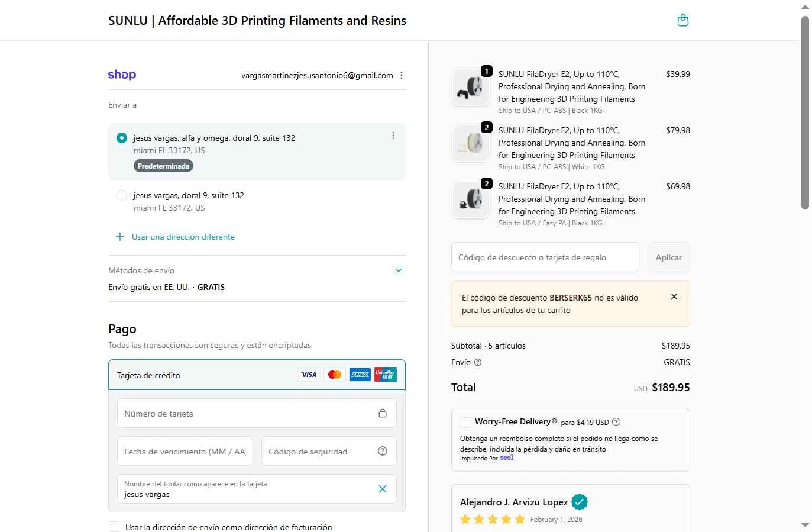812x532 pixels.
Task: Open account options menu beside the email
Action: pos(402,75)
